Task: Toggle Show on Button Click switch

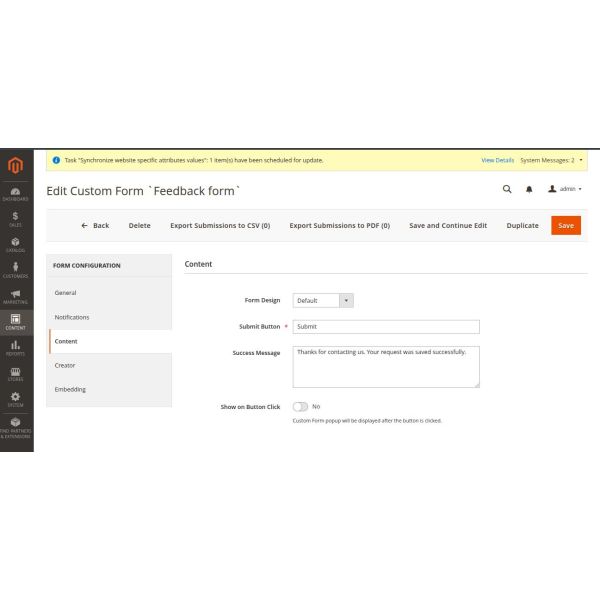Action: (300, 407)
